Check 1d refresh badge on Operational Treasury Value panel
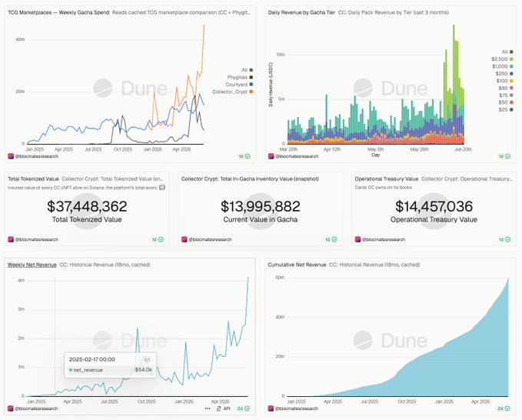The width and height of the screenshot is (522, 420). click(504, 239)
